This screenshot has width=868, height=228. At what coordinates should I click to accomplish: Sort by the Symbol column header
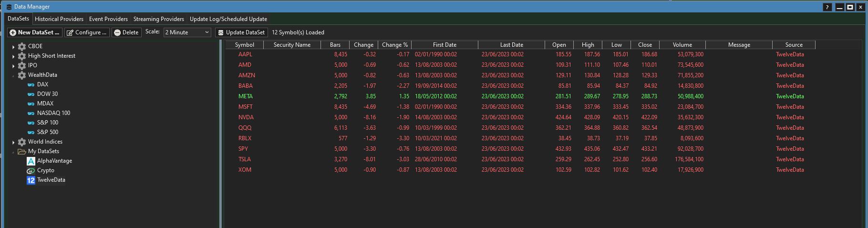(x=244, y=45)
